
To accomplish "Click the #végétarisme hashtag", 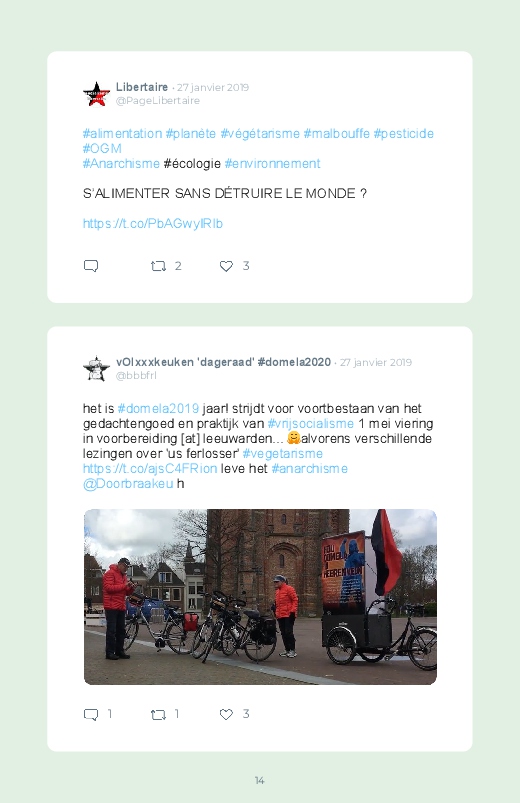I will coord(260,134).
